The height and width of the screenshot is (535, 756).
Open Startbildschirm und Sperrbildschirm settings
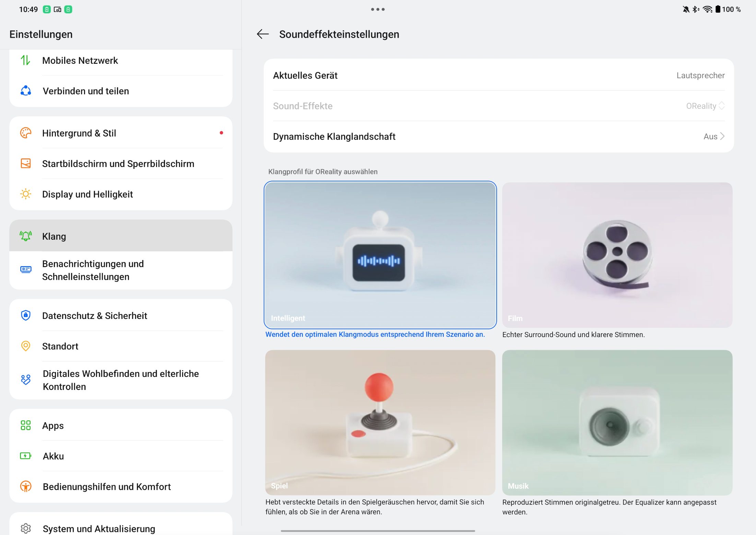point(121,164)
